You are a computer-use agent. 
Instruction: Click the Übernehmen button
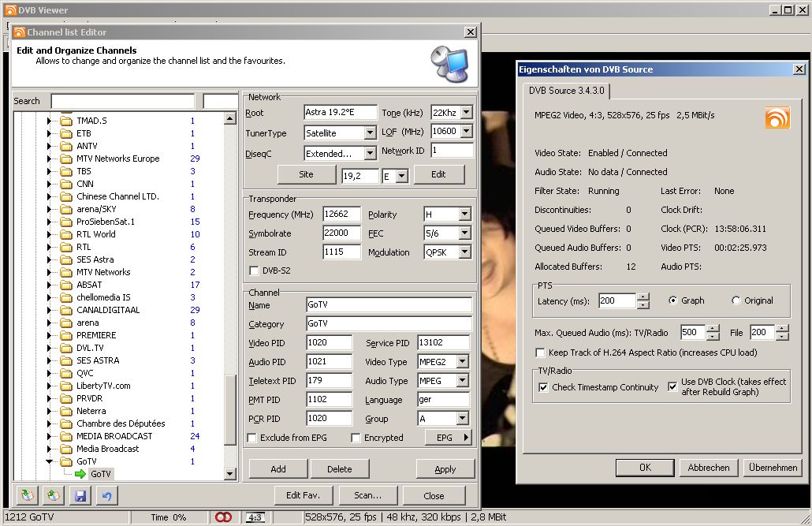pos(773,468)
